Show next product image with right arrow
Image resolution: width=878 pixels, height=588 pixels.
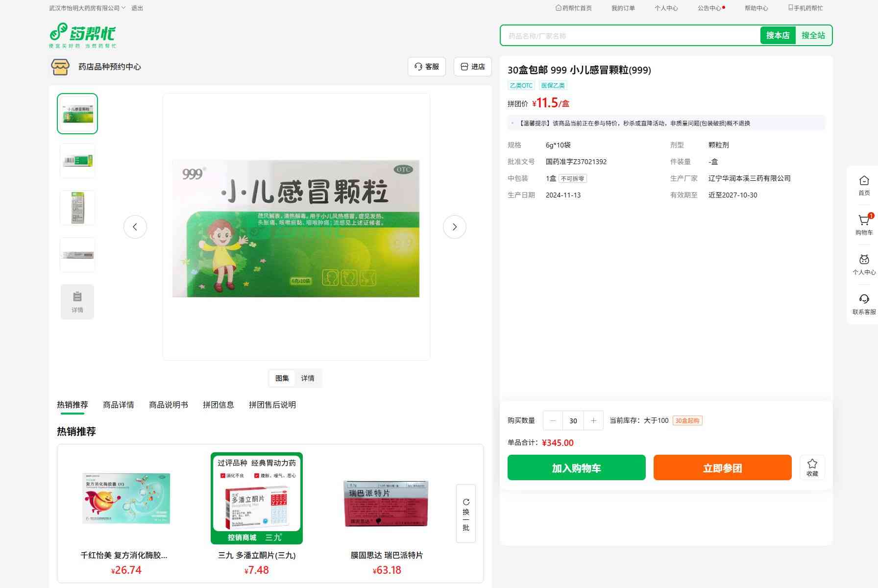point(454,227)
